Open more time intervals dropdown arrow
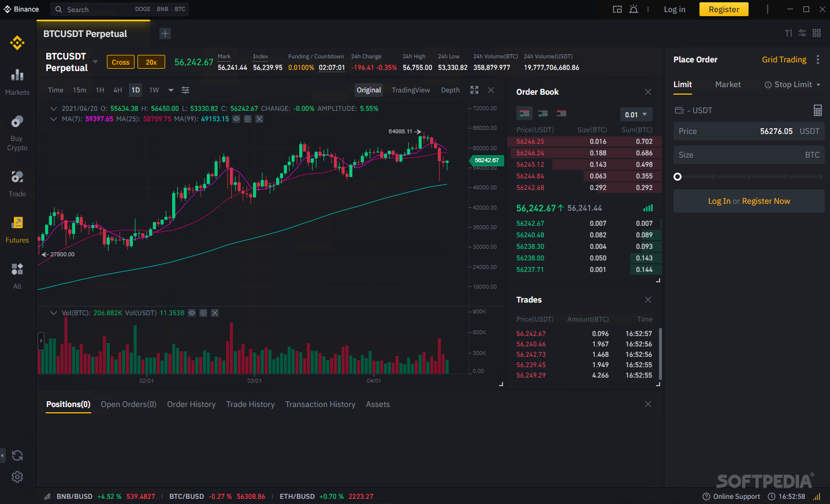Screen dimensions: 830x504 [x=171, y=90]
